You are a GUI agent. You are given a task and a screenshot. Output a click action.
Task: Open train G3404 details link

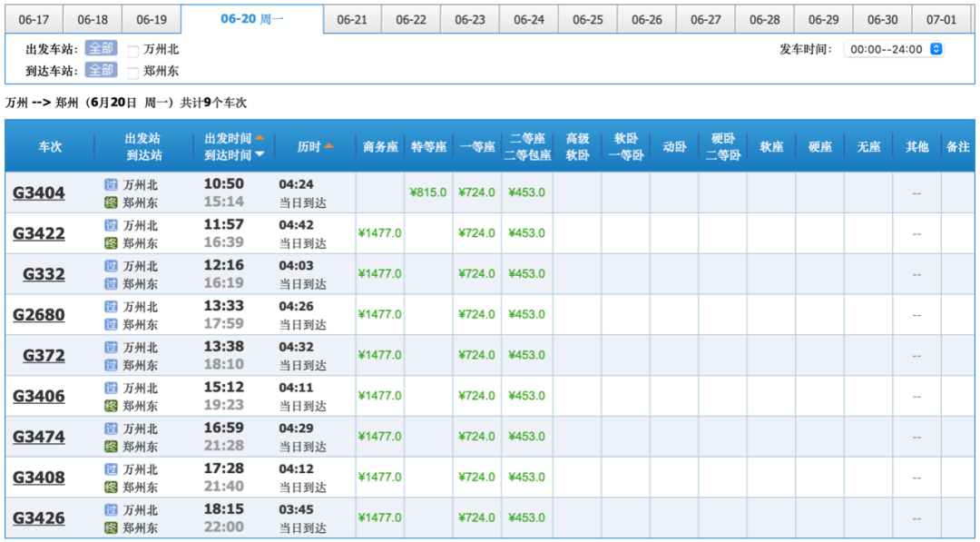(39, 192)
